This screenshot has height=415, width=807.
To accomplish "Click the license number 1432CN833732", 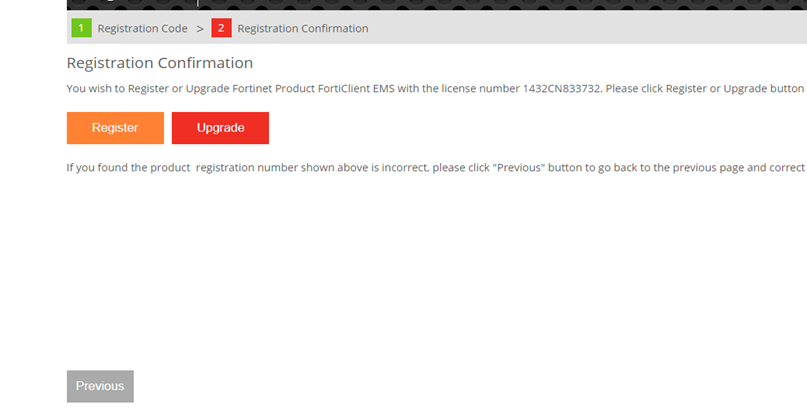I will pos(561,89).
